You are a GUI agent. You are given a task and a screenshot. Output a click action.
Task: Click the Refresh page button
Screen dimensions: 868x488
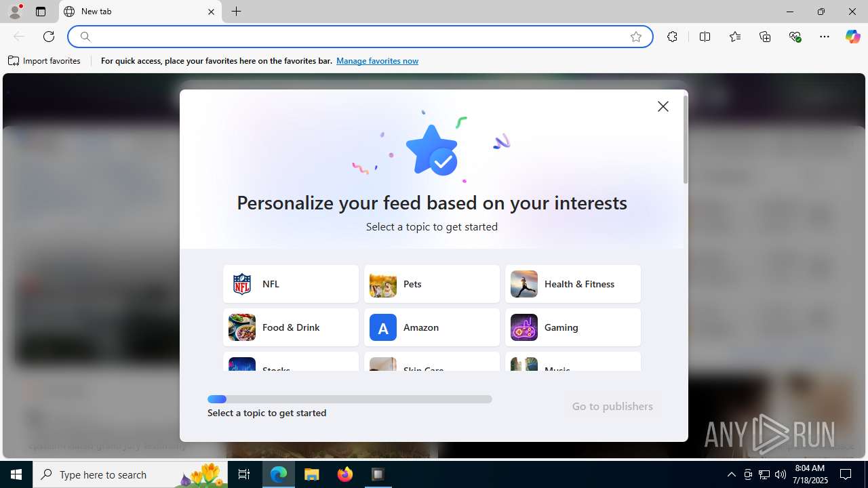click(x=49, y=37)
